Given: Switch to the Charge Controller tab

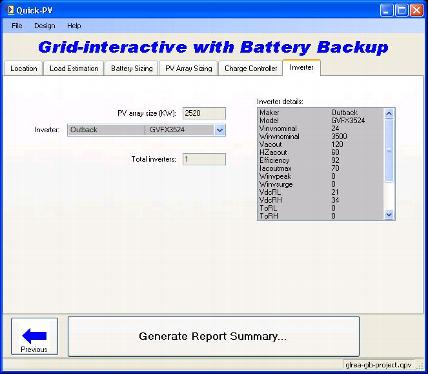Looking at the screenshot, I should [251, 68].
